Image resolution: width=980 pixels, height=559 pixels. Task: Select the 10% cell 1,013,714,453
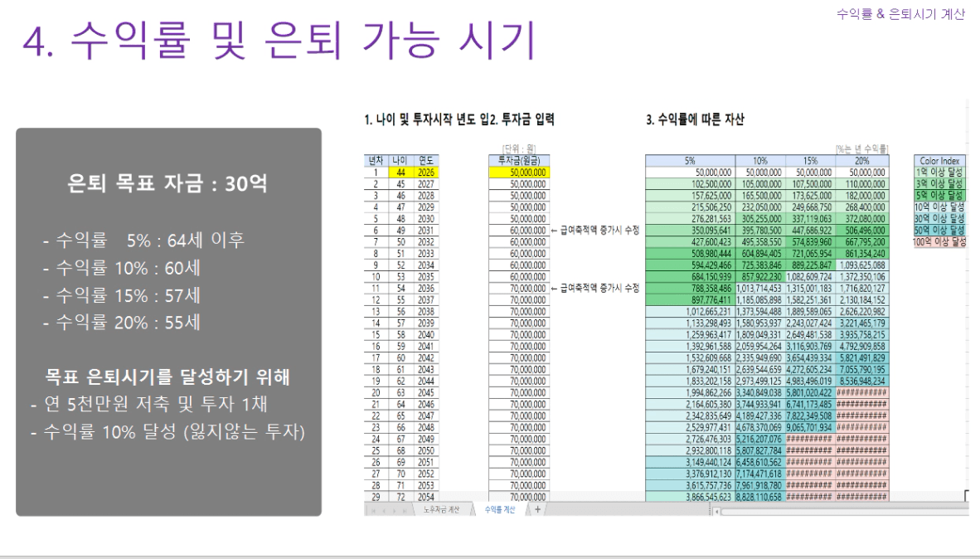tap(760, 289)
